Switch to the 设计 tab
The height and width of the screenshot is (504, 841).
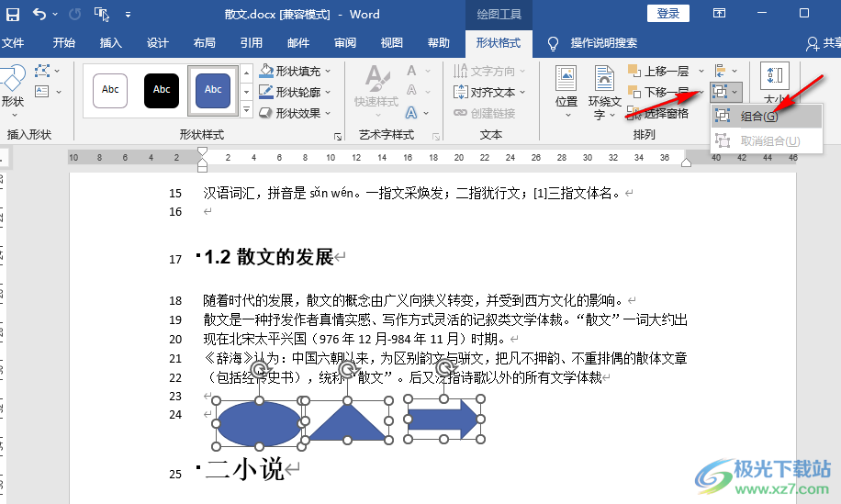pos(158,43)
